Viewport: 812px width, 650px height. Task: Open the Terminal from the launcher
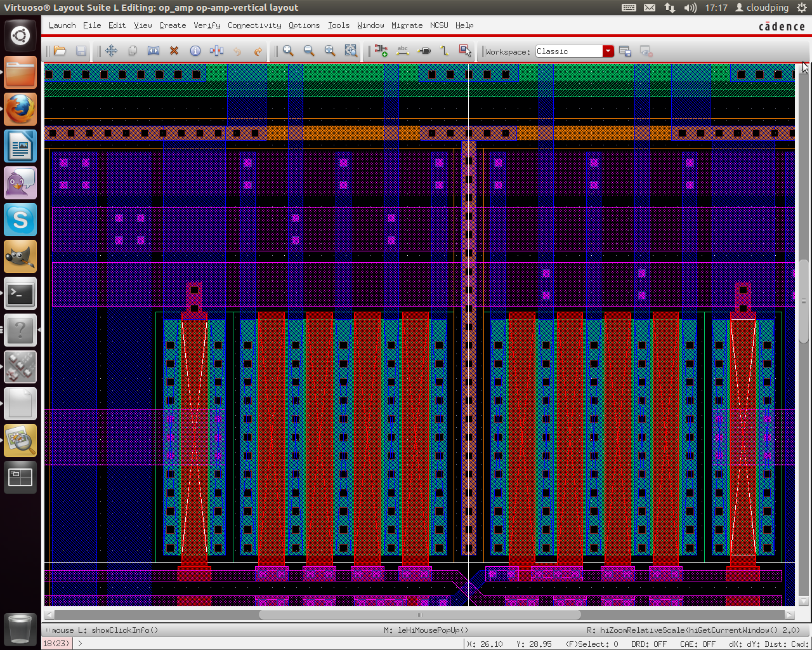click(x=20, y=294)
